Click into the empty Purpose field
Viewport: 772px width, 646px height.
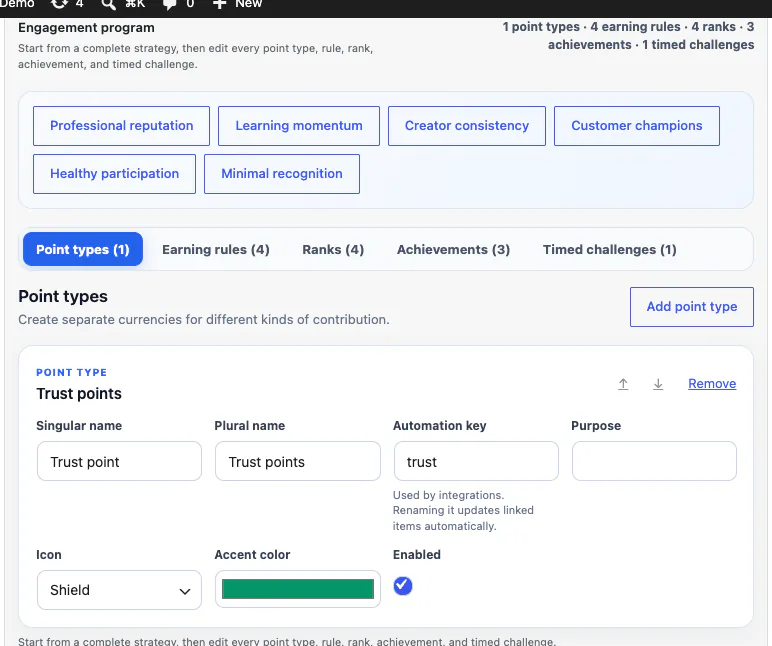654,461
